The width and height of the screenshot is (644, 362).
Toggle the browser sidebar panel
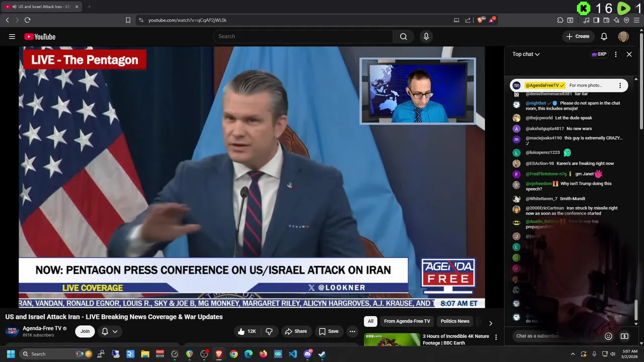(596, 20)
